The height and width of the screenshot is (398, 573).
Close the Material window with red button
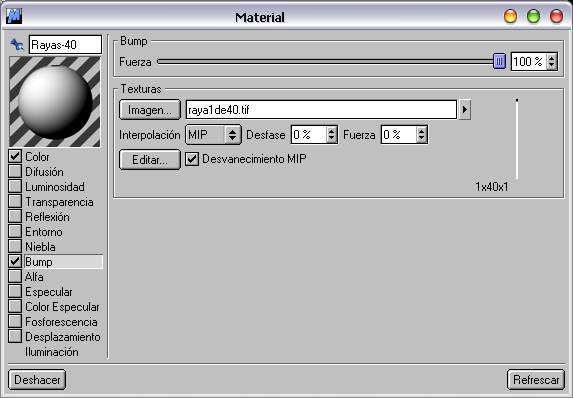point(557,16)
